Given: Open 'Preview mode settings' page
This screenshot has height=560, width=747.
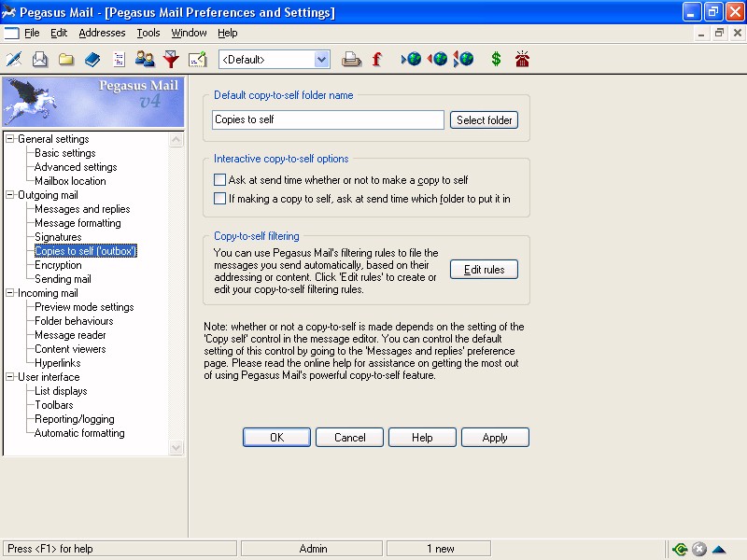Looking at the screenshot, I should (84, 307).
